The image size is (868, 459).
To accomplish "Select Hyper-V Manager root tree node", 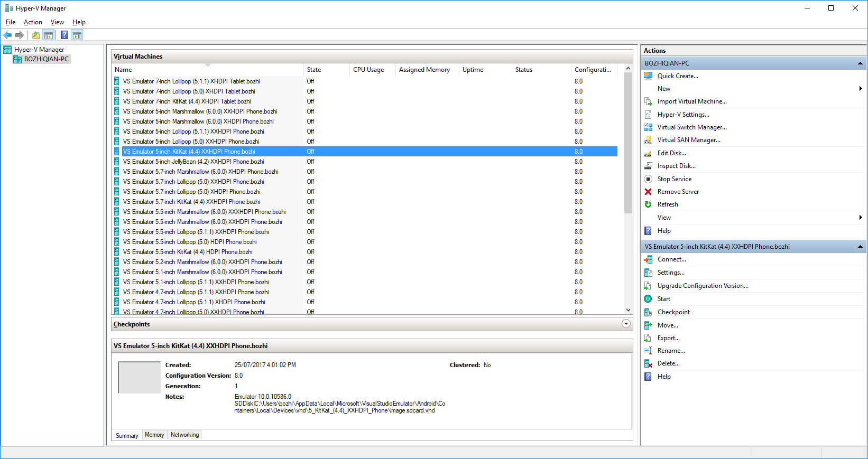I will pyautogui.click(x=39, y=50).
